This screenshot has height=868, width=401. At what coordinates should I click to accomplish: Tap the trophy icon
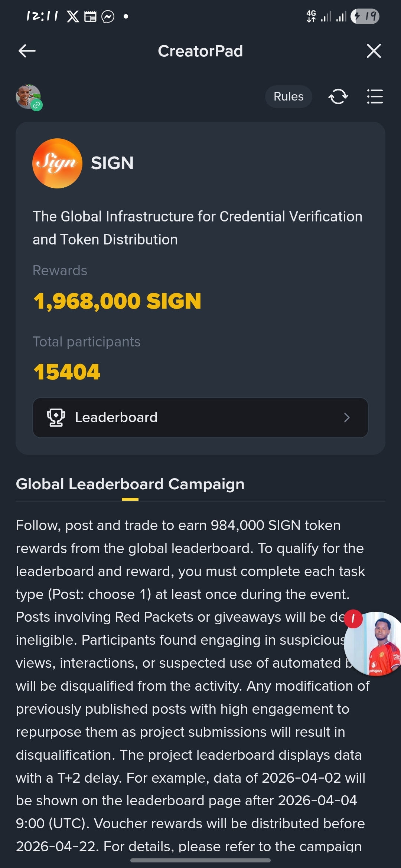coord(56,418)
